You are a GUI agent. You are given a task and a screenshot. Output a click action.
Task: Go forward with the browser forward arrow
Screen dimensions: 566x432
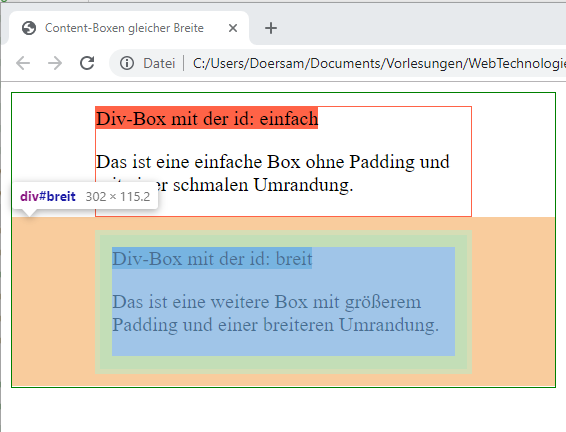(55, 63)
